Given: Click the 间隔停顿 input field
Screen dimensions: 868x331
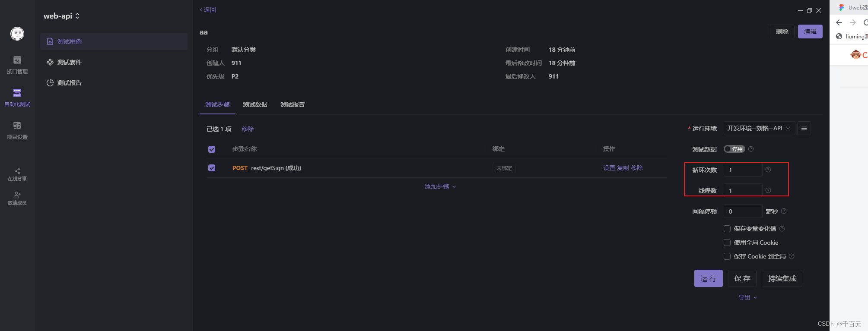Looking at the screenshot, I should click(x=743, y=211).
